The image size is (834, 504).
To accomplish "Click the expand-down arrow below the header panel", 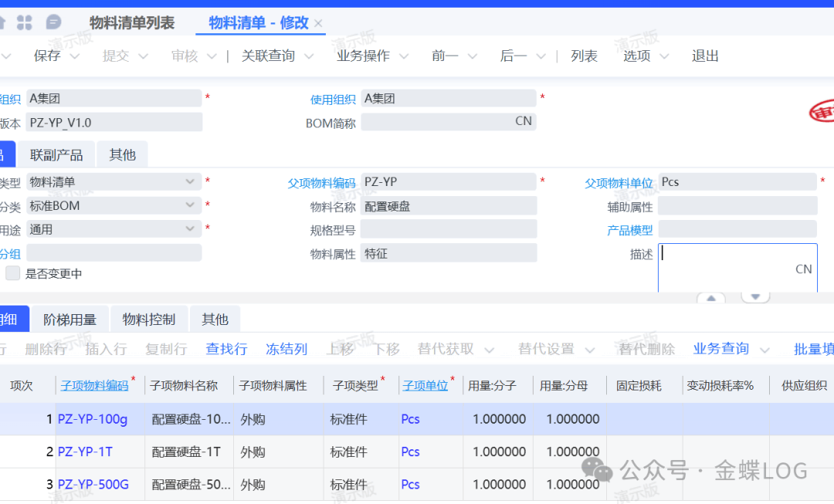I will click(756, 297).
